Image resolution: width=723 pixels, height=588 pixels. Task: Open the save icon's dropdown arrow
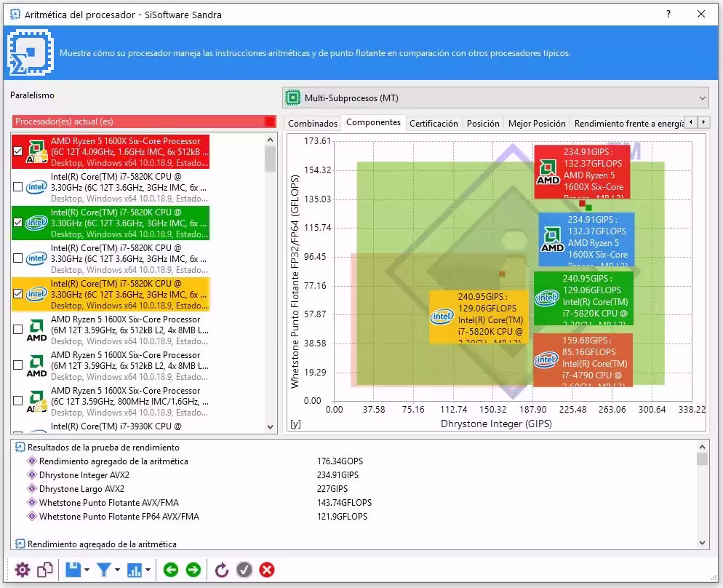pos(87,570)
